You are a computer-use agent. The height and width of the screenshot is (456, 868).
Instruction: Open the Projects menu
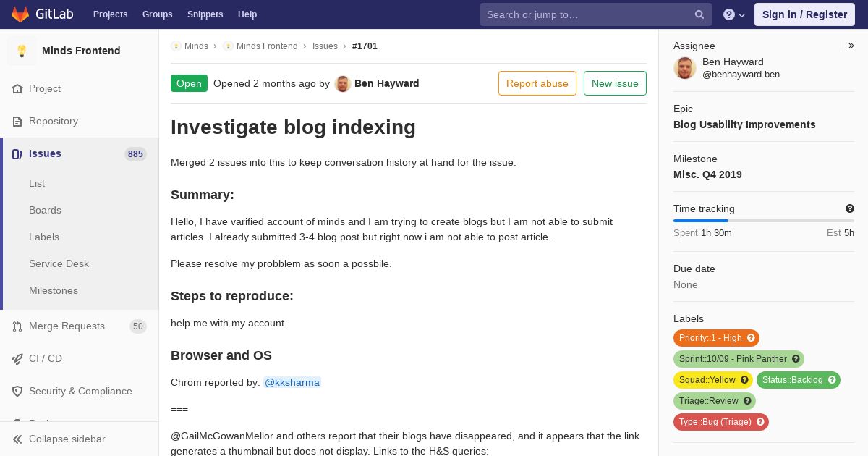110,14
